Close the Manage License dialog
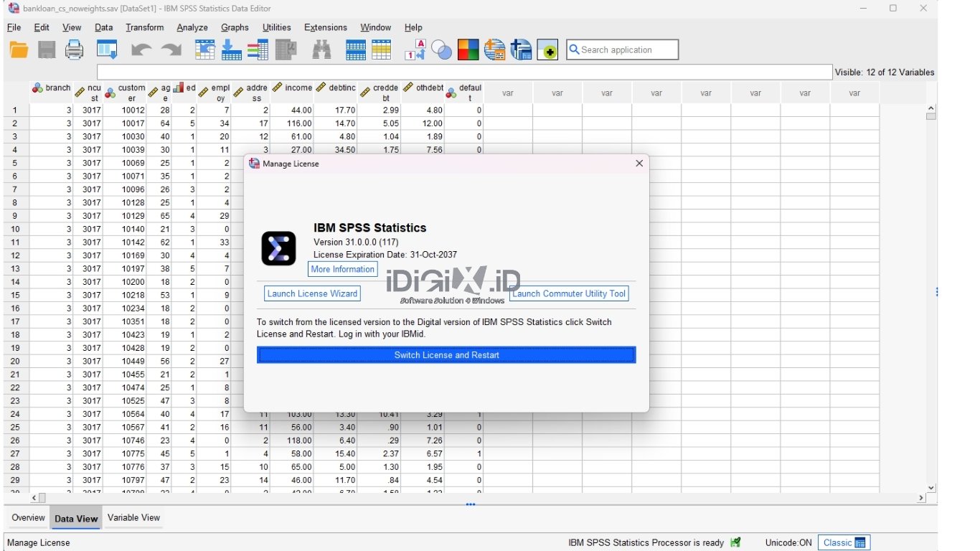980x551 pixels. pyautogui.click(x=639, y=164)
